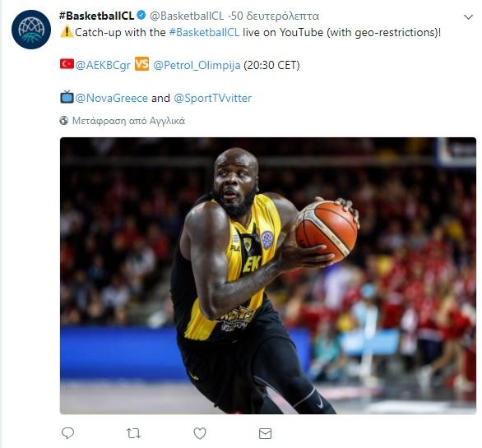482x448 pixels.
Task: Like the tweet with the heart icon
Action: click(x=200, y=433)
